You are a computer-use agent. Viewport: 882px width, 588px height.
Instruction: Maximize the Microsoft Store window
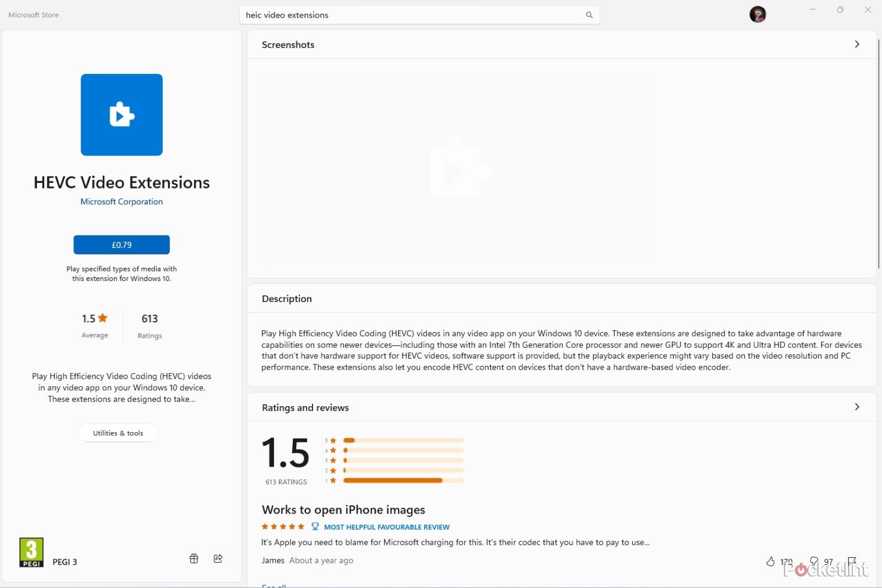[x=840, y=9]
